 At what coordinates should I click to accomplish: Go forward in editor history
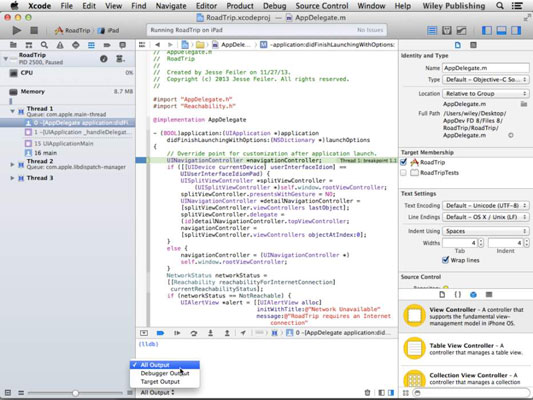tap(170, 45)
